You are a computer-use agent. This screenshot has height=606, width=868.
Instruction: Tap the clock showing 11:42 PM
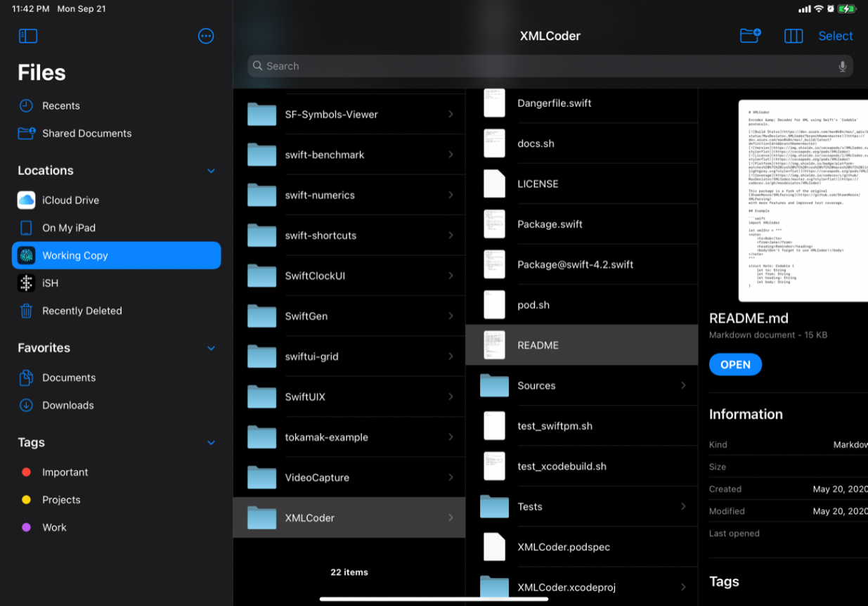(31, 9)
